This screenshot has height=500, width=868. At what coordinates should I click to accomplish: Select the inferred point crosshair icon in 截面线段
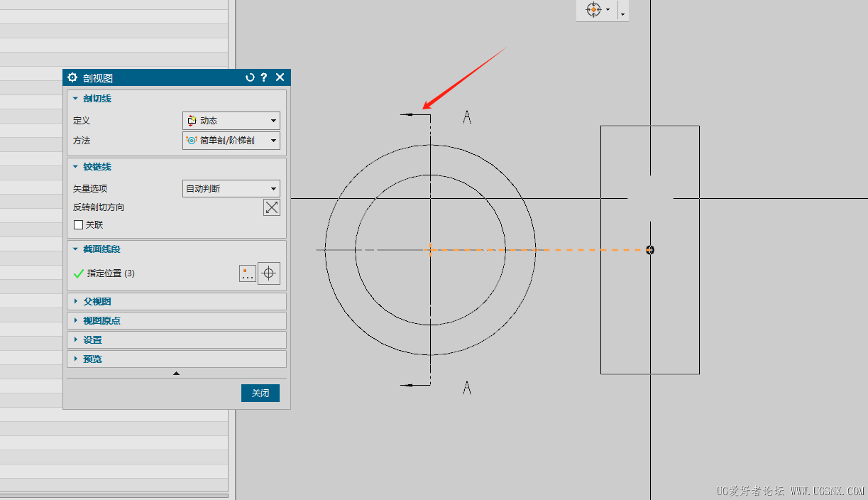point(269,273)
